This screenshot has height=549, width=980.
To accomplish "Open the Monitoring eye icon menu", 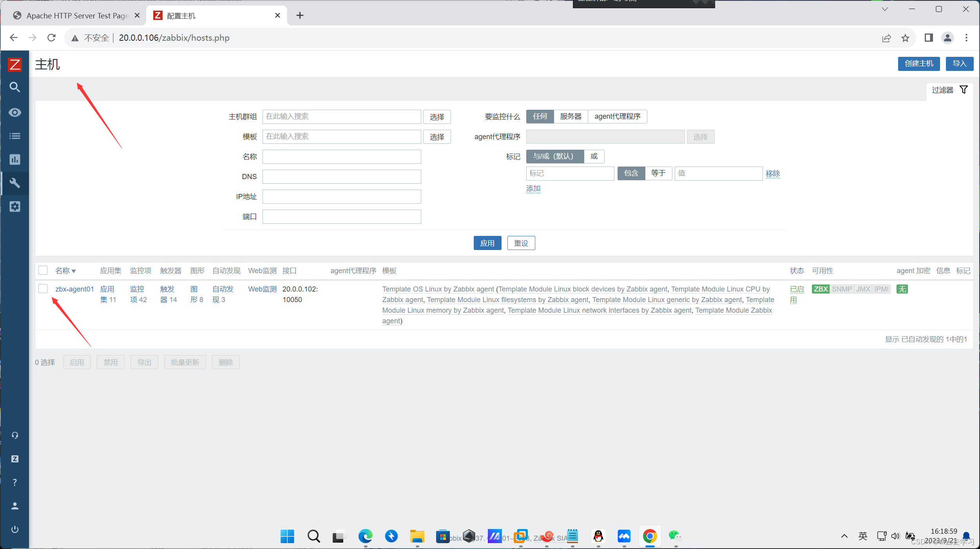I will 15,113.
